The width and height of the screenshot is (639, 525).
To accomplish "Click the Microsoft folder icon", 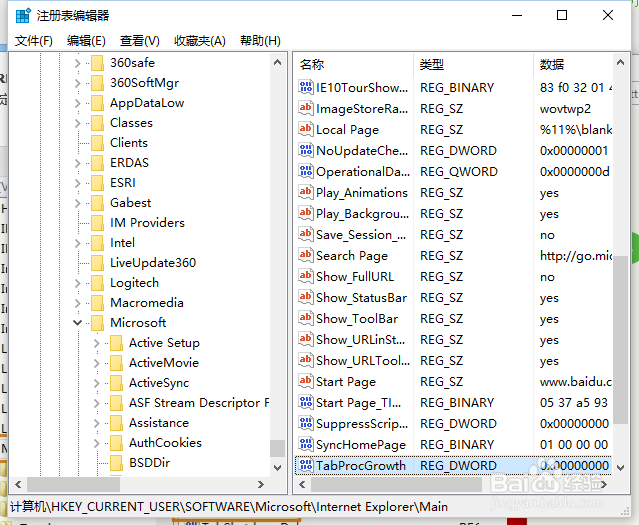I will point(97,322).
